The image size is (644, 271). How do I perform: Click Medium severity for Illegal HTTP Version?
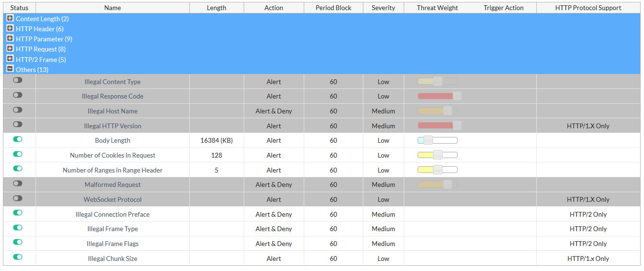[x=383, y=126]
